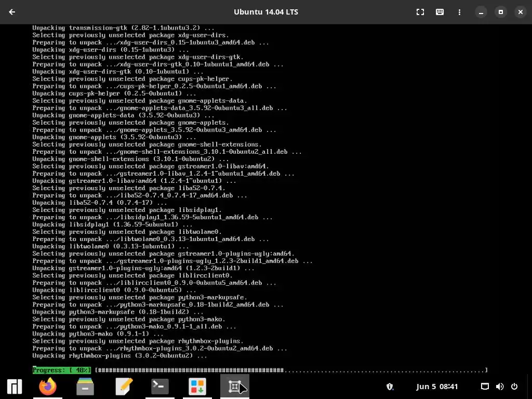Close the Ubuntu 14.04 LTS window
The image size is (532, 399).
[520, 12]
